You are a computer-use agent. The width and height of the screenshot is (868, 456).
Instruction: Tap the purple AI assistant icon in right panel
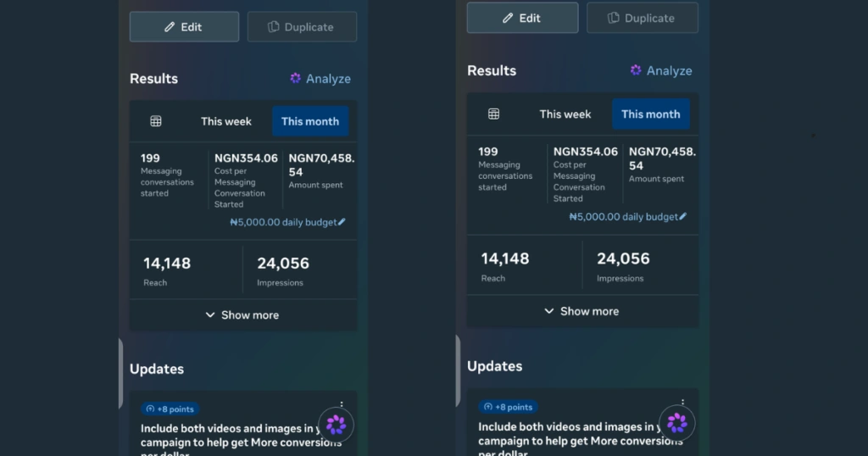point(677,423)
